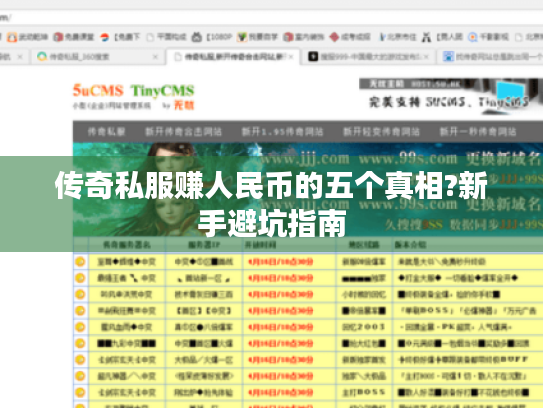Close the 传奇私服_360搜索 tab
Screen dimensions: 543x408
coord(155,56)
